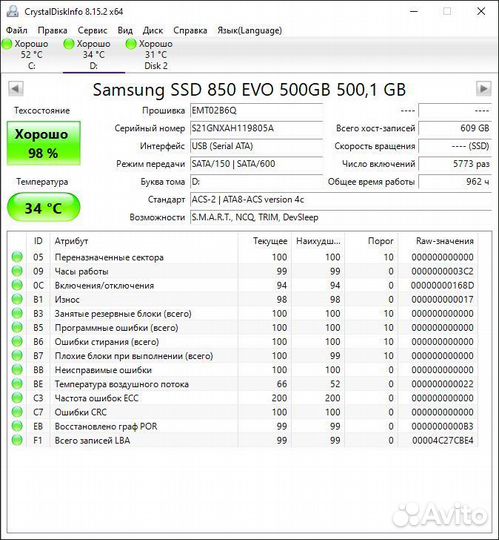Viewport: 499px width, 540px height.
Task: Click status icon for attribute 09 Часы работы
Action: tap(17, 271)
